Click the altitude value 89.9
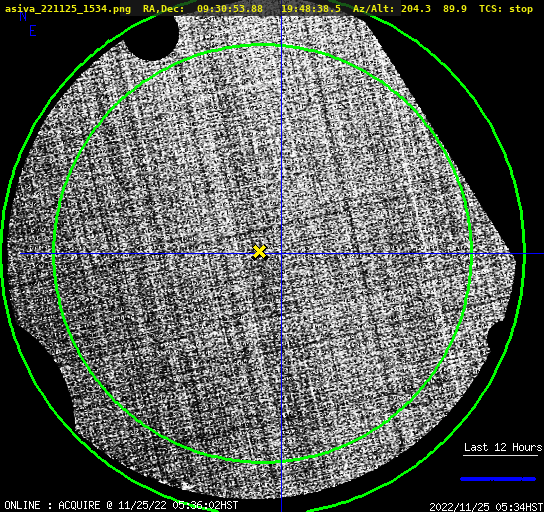 coord(454,9)
